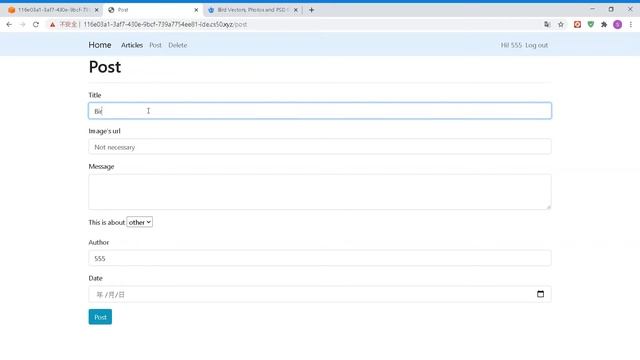
Task: Open the Delete navbar link
Action: tap(178, 45)
